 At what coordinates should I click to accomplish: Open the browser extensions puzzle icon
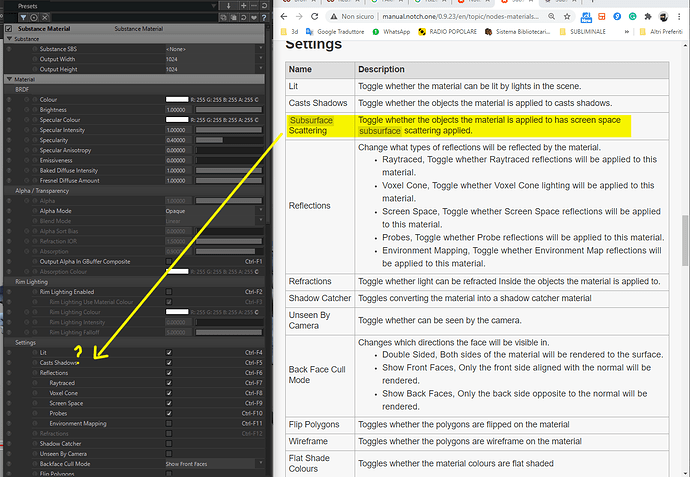click(x=648, y=16)
